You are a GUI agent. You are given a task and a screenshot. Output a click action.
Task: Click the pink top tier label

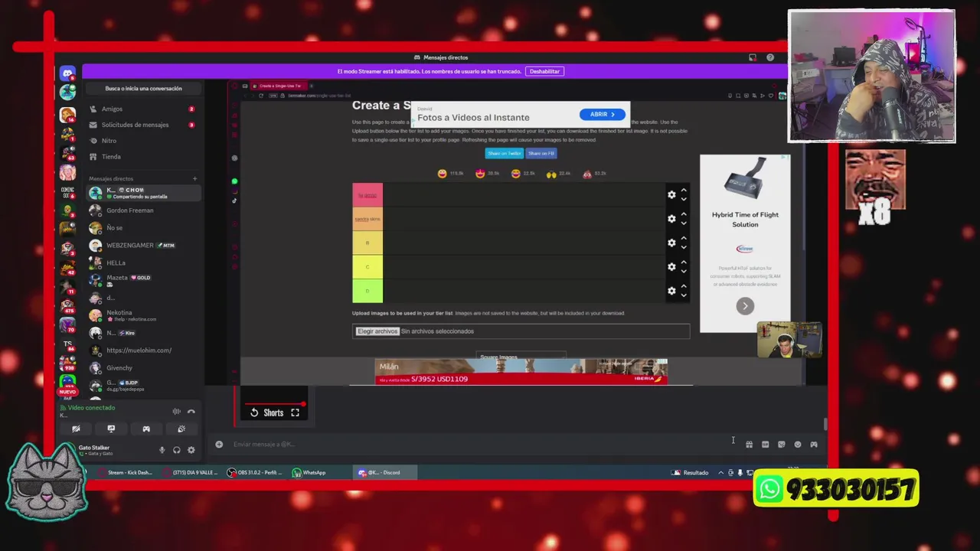[367, 195]
